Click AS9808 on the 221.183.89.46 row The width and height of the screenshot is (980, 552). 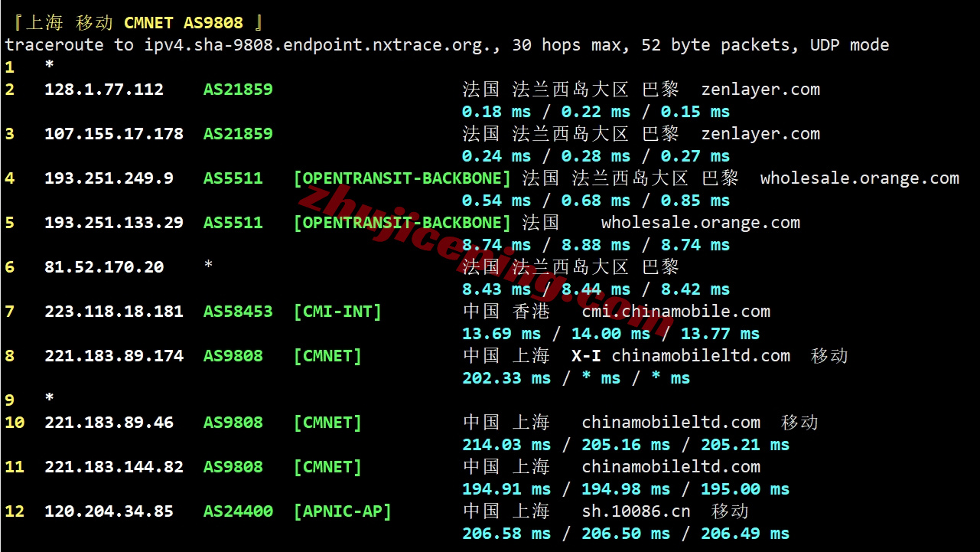tap(233, 423)
